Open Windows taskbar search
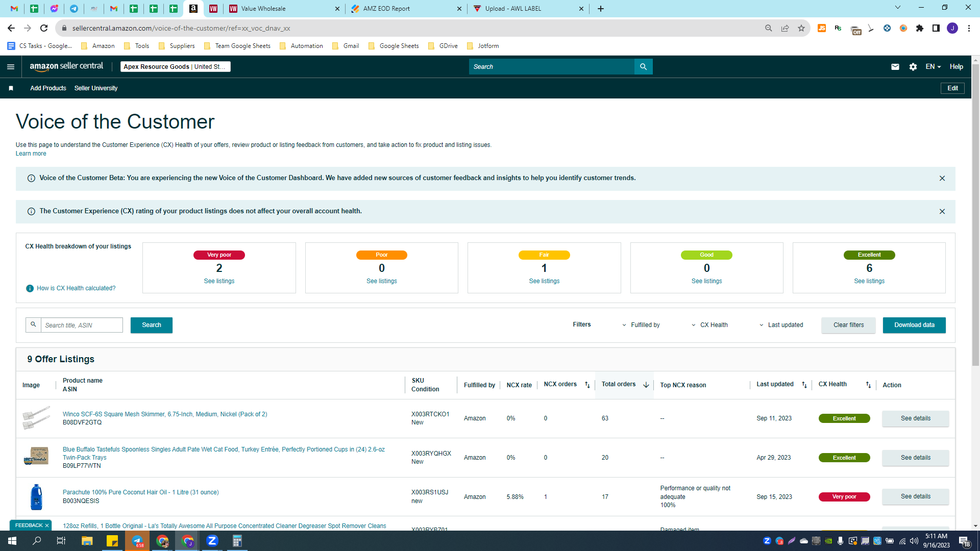The width and height of the screenshot is (980, 551). tap(37, 541)
